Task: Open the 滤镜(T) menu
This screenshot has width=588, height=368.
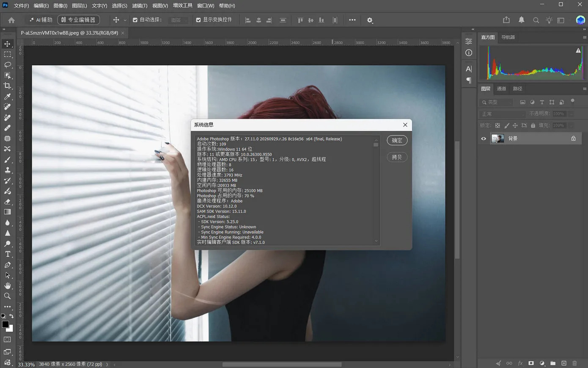Action: click(140, 6)
